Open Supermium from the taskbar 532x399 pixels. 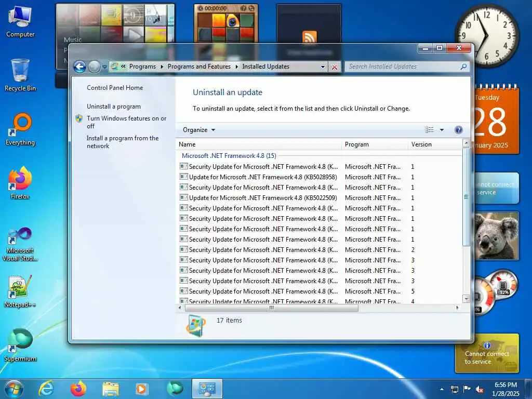[x=175, y=389]
